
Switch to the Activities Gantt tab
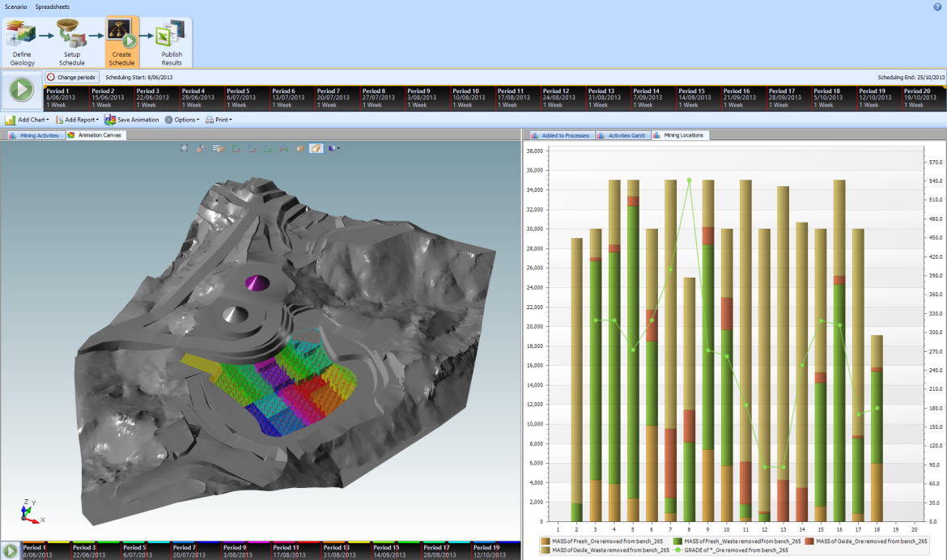coord(622,135)
